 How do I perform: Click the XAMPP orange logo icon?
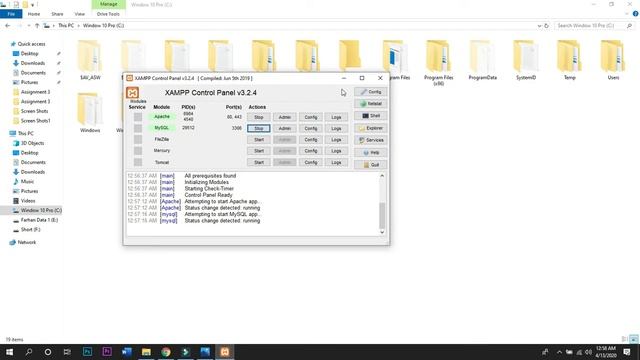tap(132, 93)
